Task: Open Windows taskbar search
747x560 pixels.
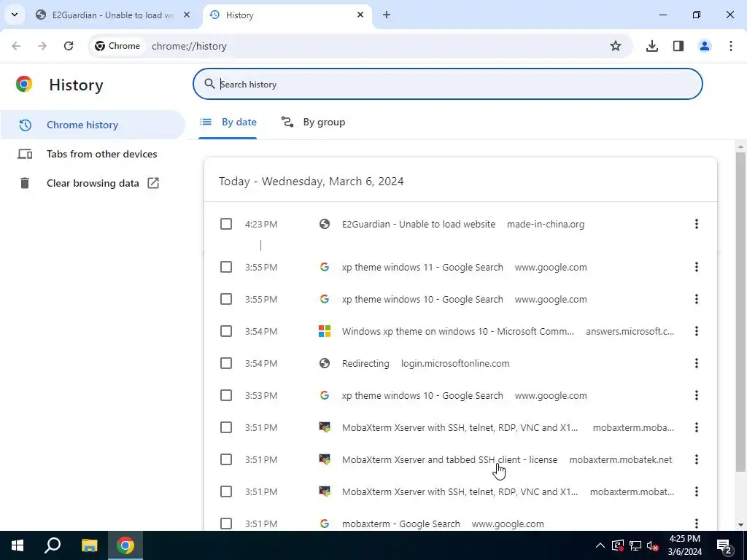Action: point(53,545)
